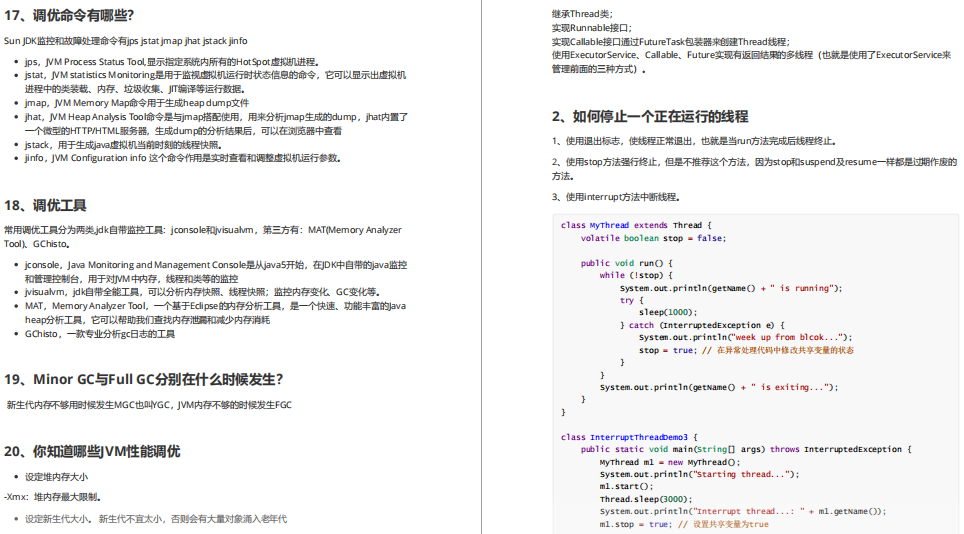This screenshot has height=534, width=964.
Task: Select code line 'Thread.sleep(3000);'
Action: [646, 499]
